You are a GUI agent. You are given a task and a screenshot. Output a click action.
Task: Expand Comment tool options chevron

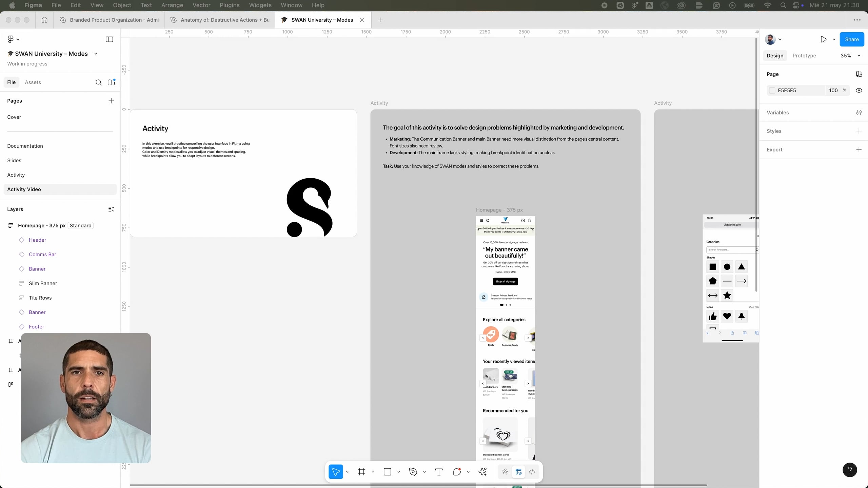point(468,472)
